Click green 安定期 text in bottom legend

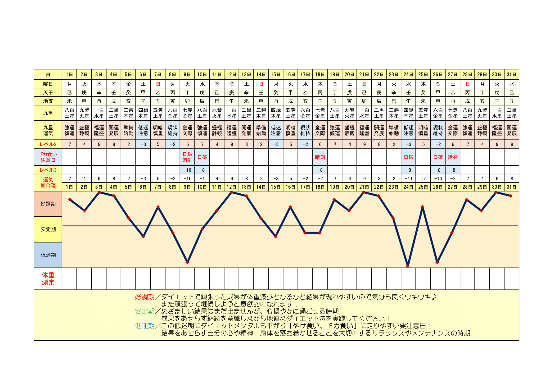tap(144, 311)
